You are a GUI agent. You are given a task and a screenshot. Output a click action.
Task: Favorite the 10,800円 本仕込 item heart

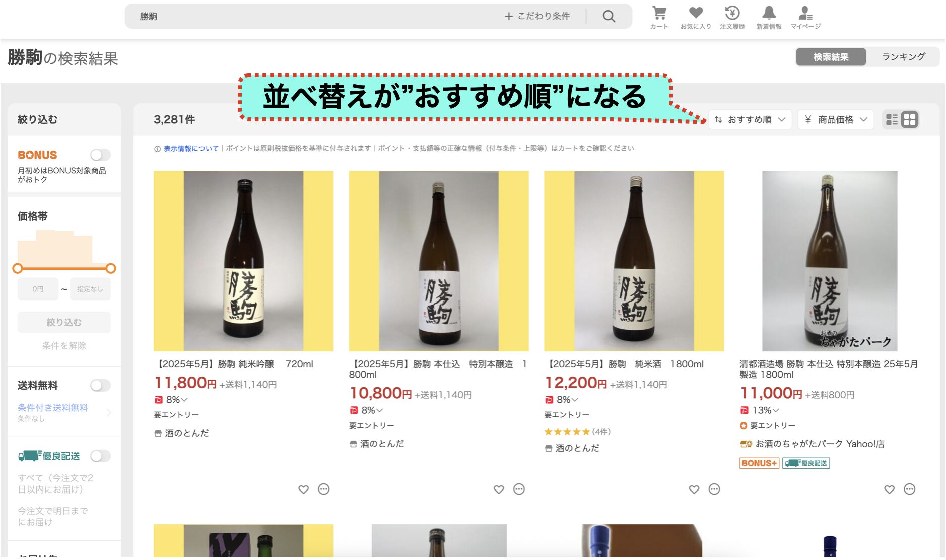tap(499, 489)
